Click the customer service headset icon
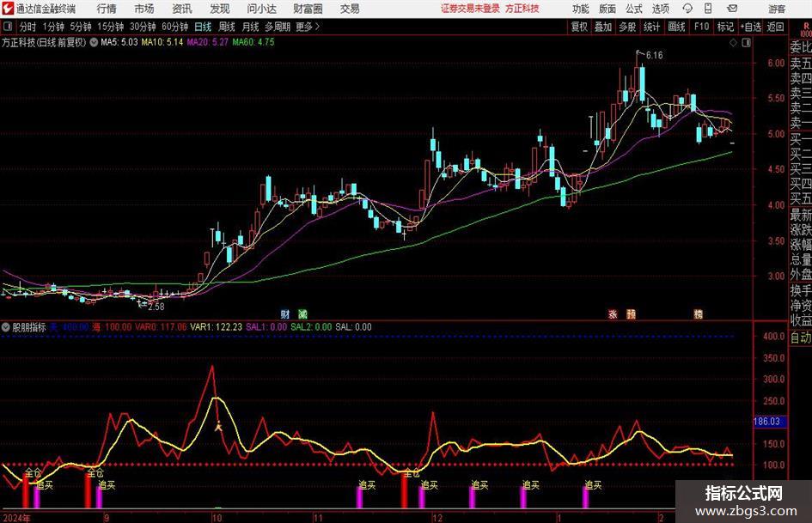Viewport: 812px width, 523px height. 687,9
